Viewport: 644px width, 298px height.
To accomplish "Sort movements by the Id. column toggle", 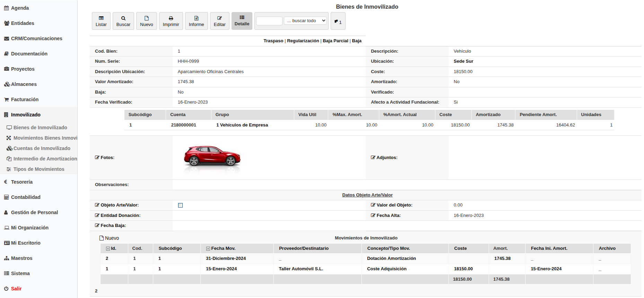I will (108, 249).
